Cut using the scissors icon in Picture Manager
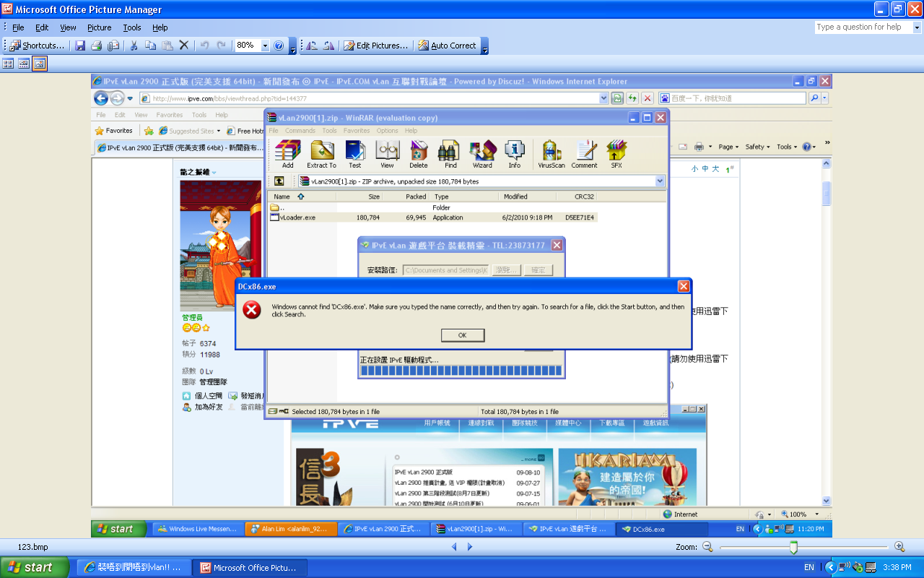 point(134,46)
